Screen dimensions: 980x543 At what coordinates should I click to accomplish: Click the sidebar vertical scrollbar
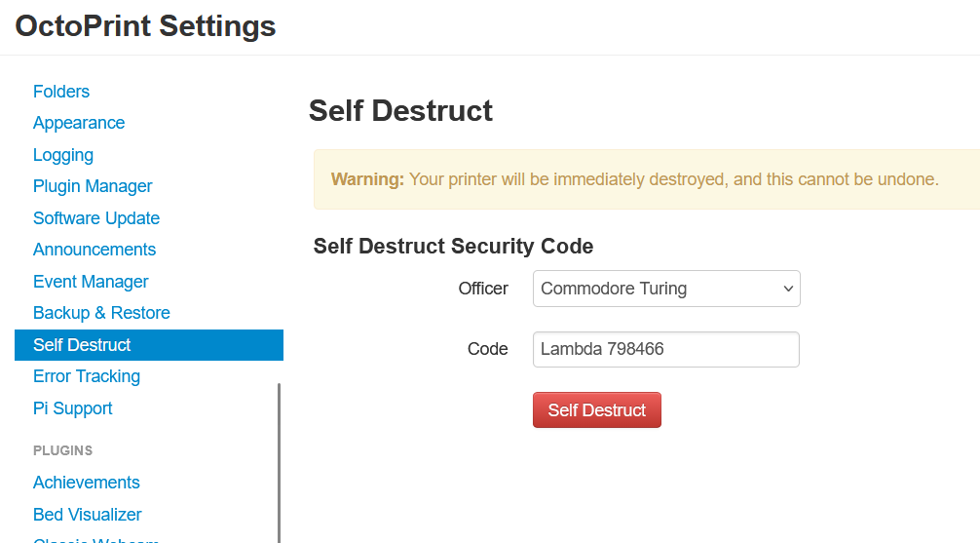pyautogui.click(x=280, y=458)
